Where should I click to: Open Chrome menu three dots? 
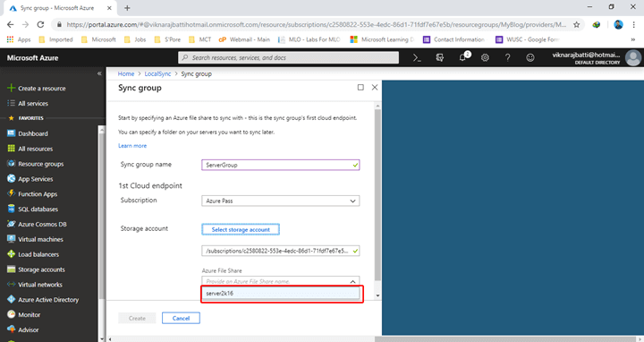634,25
